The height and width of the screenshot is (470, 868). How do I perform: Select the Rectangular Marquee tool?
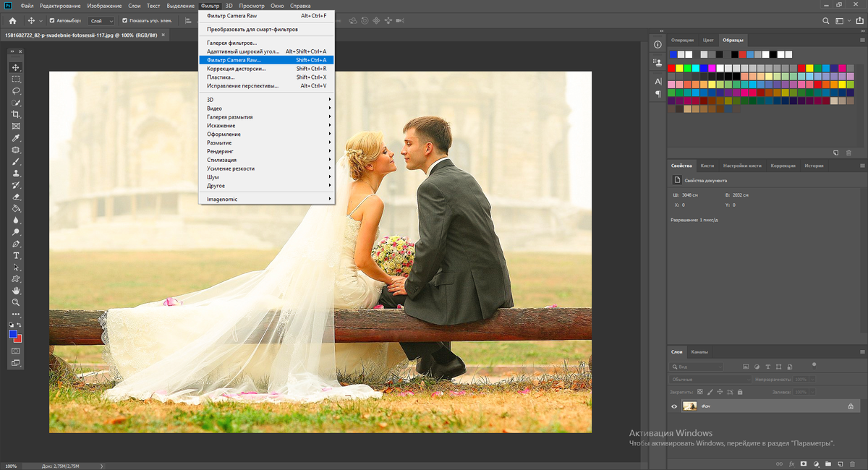coord(16,79)
